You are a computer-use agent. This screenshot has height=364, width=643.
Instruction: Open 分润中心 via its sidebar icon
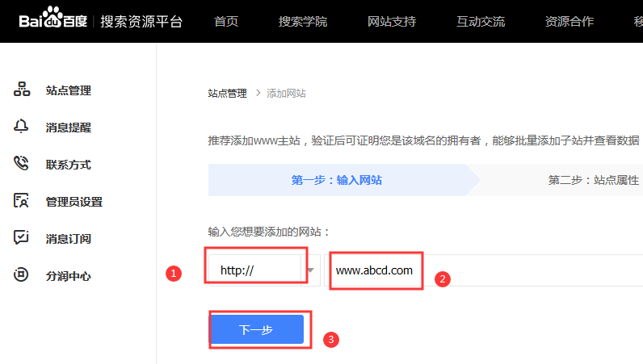22,275
